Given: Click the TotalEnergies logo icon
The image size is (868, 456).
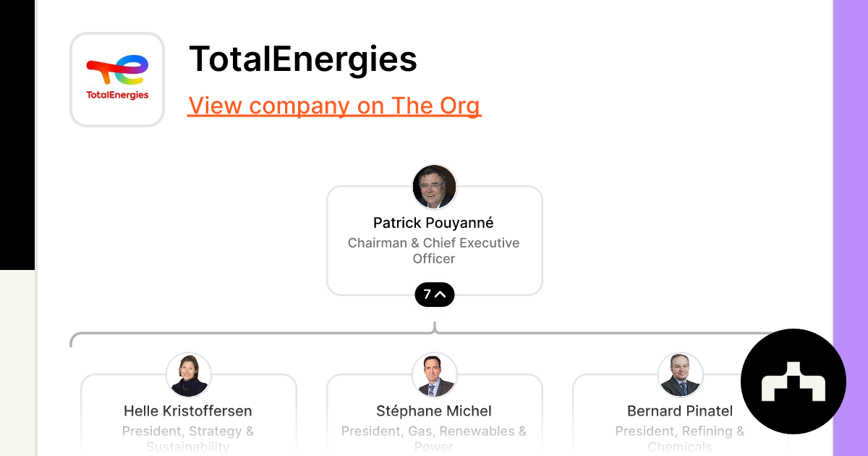Looking at the screenshot, I should tap(117, 80).
